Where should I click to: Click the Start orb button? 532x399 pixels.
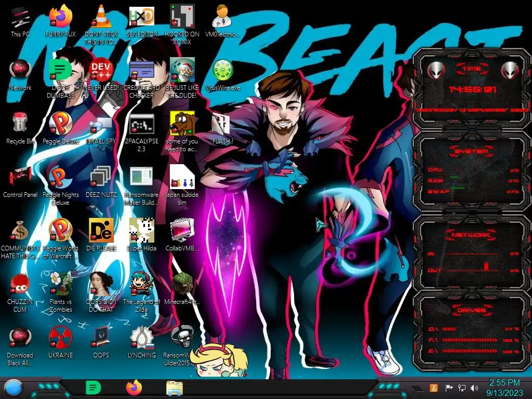click(x=14, y=388)
